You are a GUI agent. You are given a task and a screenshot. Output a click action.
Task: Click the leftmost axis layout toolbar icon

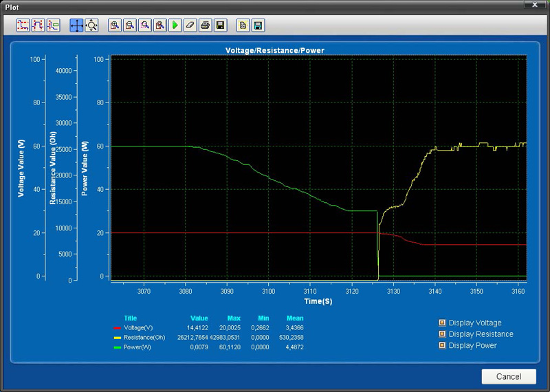point(23,25)
